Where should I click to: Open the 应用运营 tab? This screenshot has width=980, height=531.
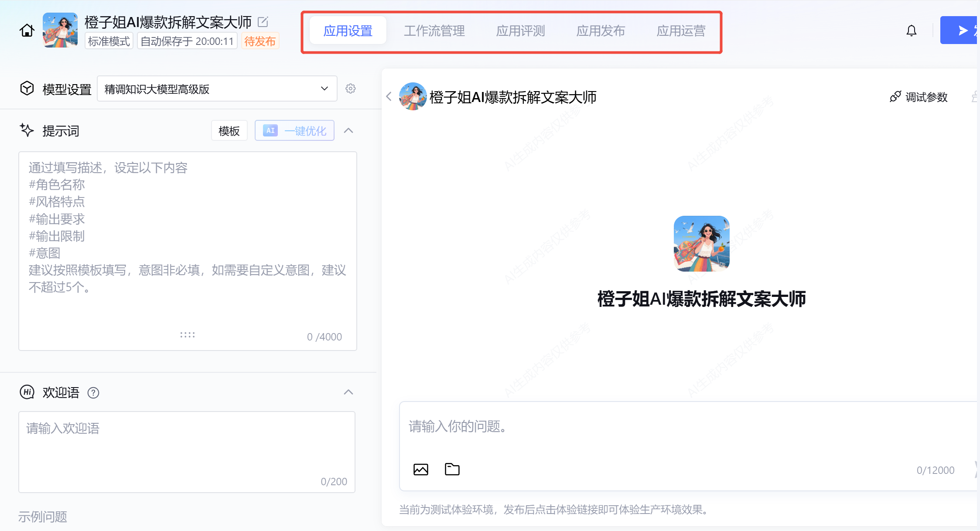pyautogui.click(x=681, y=31)
